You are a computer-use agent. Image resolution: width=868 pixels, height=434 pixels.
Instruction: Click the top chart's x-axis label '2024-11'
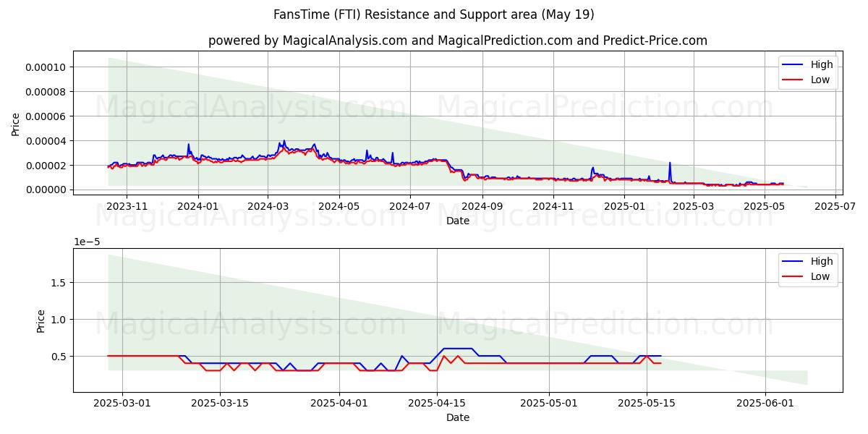coord(553,206)
